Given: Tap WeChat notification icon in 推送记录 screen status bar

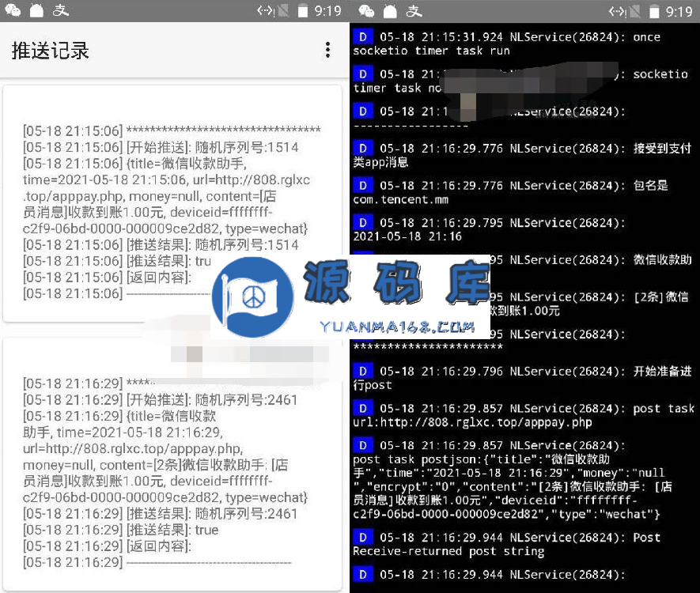Looking at the screenshot, I should (x=12, y=10).
